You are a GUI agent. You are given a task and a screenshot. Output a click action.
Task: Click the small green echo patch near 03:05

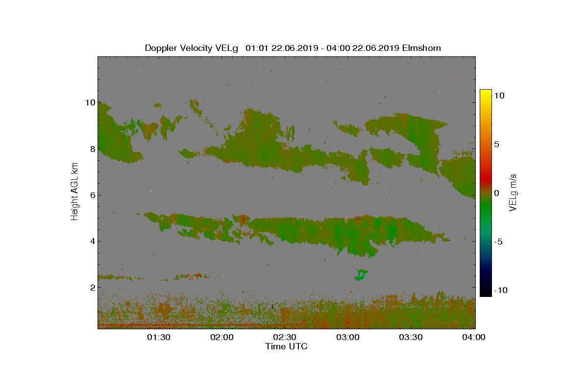(x=362, y=275)
